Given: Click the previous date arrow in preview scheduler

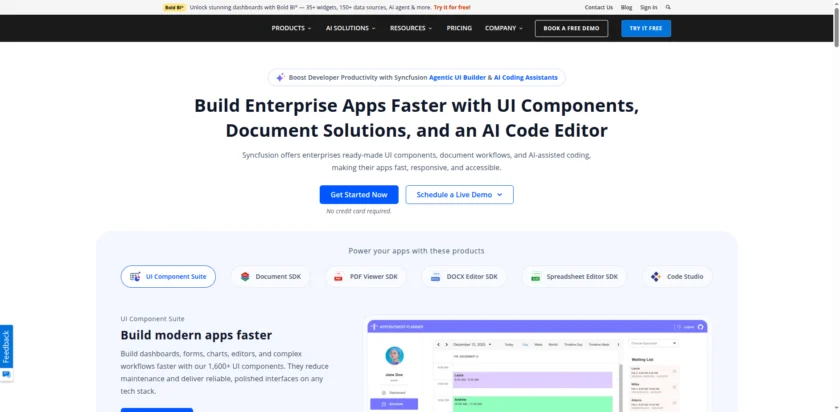Looking at the screenshot, I should click(438, 344).
